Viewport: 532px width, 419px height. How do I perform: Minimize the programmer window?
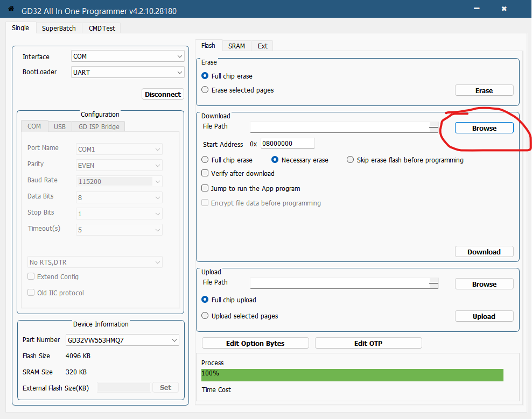click(477, 9)
